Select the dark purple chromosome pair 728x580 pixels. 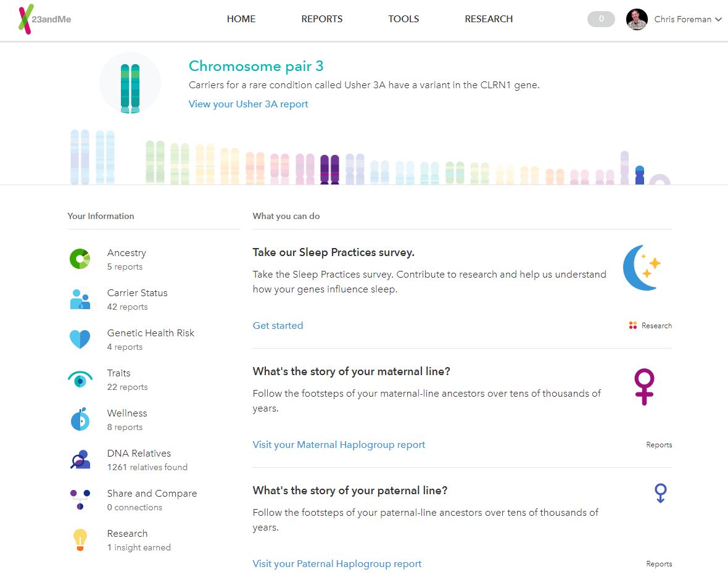[x=329, y=170]
